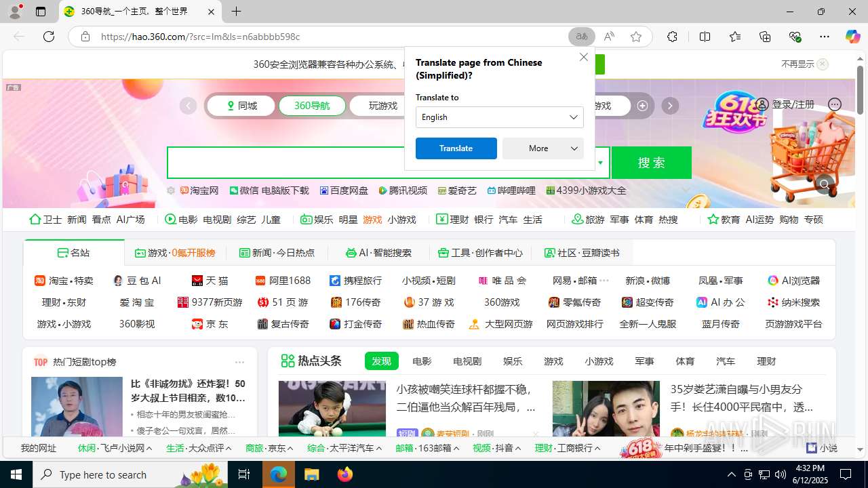Open the hot-links settings gear icon
Image resolution: width=868 pixels, height=488 pixels.
pos(172,191)
